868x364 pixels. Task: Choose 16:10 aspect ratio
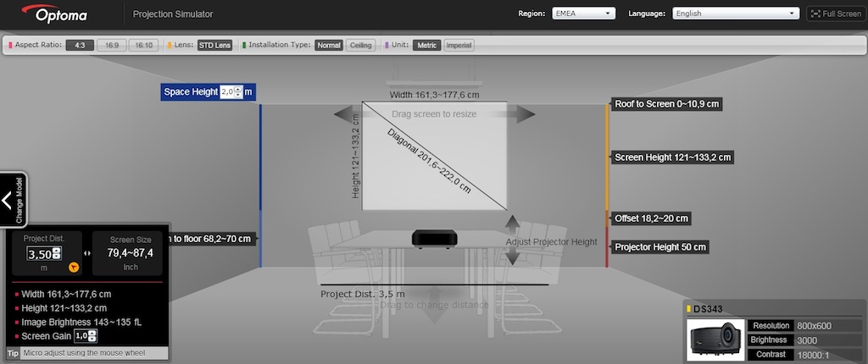pos(143,45)
